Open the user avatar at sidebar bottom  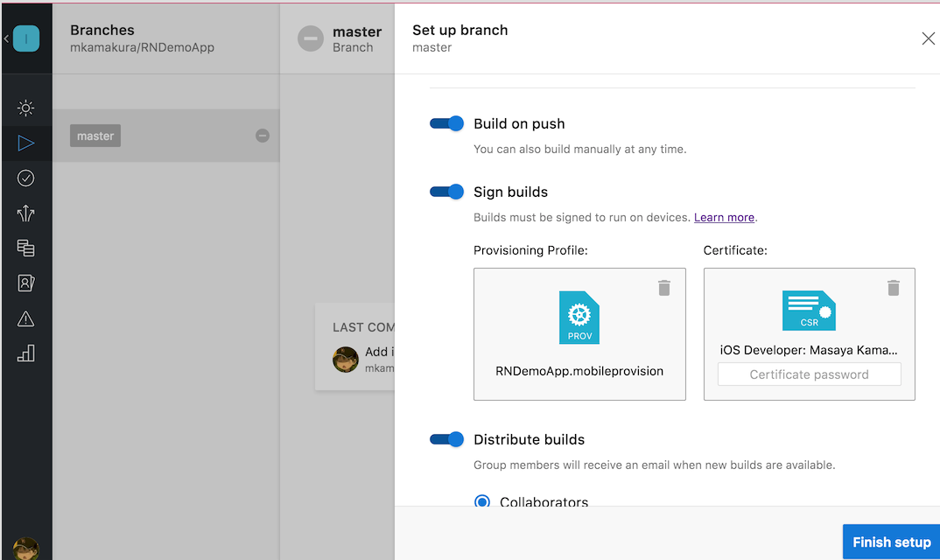(25, 549)
